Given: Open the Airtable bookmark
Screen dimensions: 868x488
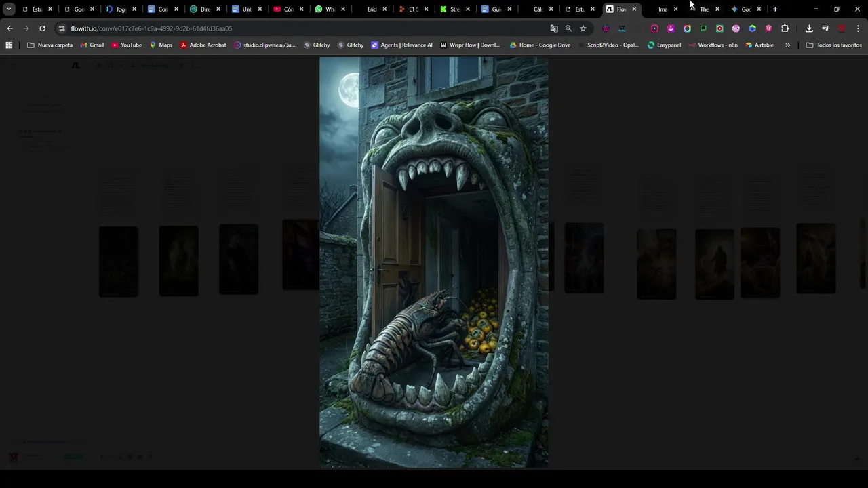Looking at the screenshot, I should point(759,45).
